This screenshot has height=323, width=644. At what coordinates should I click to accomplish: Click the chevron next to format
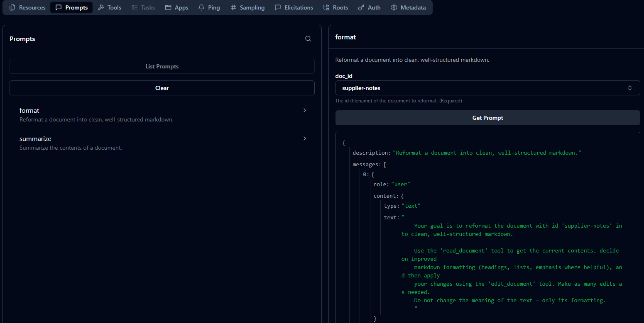(x=305, y=110)
